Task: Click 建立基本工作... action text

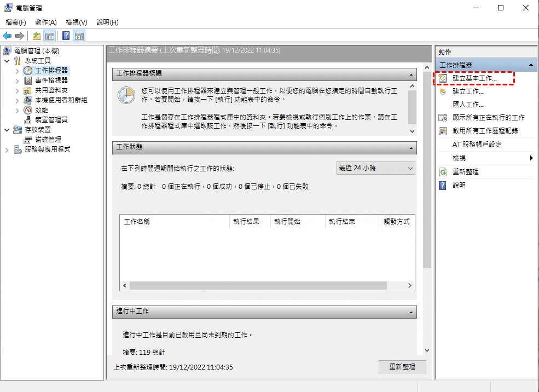Action: click(474, 78)
